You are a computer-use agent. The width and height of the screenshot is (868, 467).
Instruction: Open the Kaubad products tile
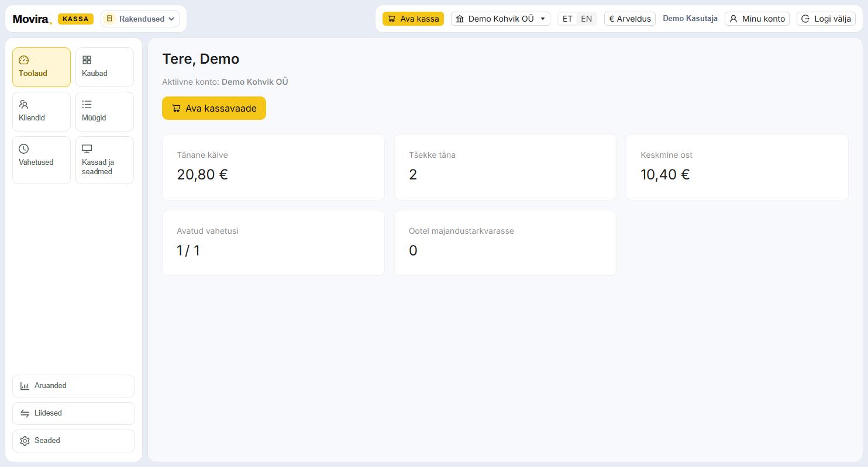click(105, 67)
